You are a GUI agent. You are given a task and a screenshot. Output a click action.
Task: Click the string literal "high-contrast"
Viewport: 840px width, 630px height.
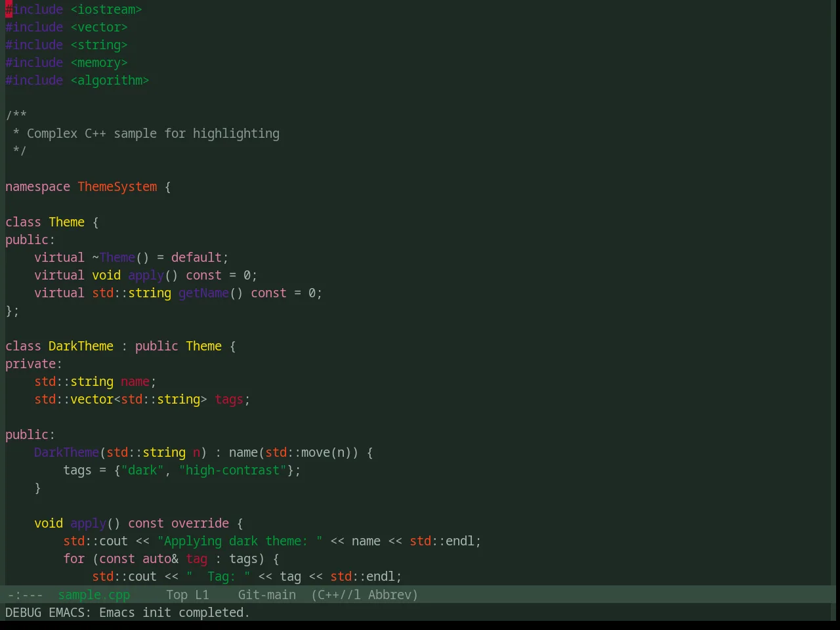coord(233,471)
